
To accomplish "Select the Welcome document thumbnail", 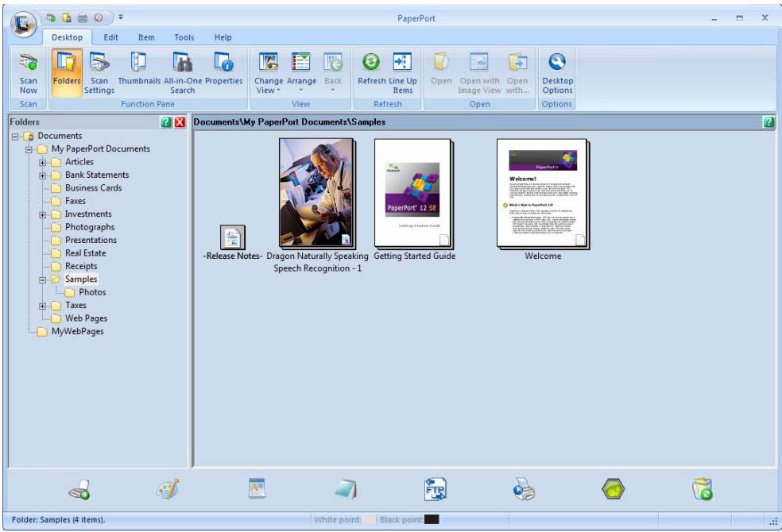I will 543,194.
